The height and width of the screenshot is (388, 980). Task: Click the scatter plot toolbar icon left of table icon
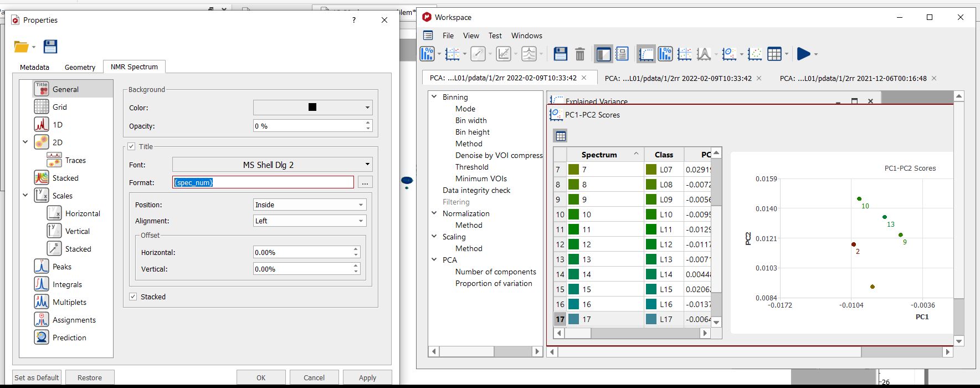click(755, 54)
